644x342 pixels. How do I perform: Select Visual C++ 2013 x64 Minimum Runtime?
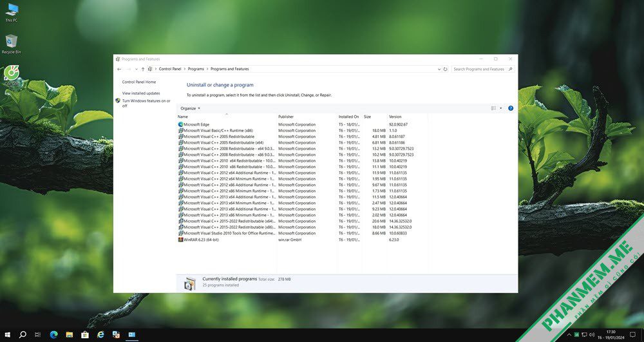click(x=302, y=203)
